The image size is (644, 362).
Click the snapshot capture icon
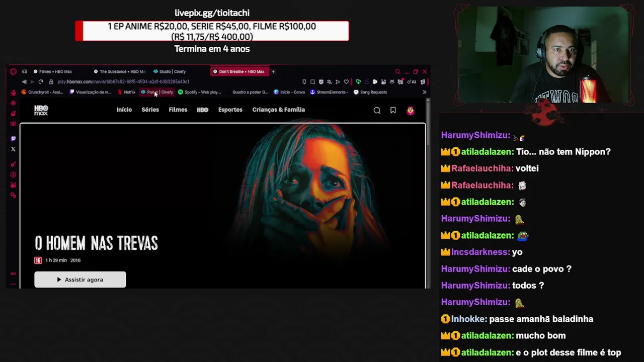(x=312, y=82)
